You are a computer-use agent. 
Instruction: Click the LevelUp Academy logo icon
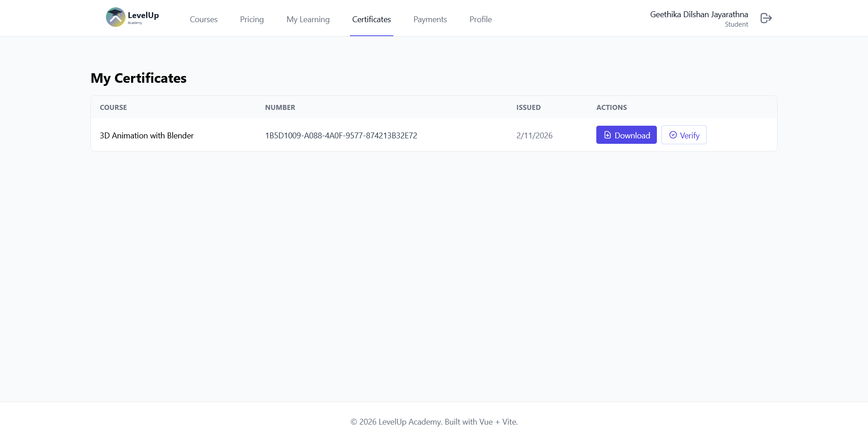coord(116,17)
